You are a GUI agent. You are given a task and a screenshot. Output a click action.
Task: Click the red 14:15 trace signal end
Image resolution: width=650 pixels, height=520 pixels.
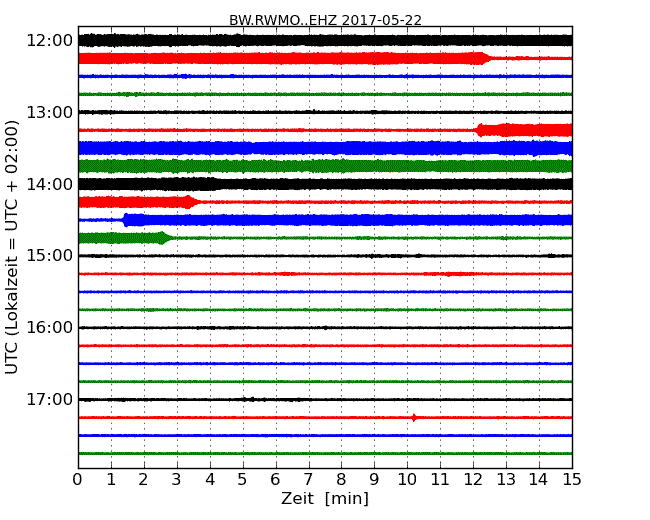(x=191, y=202)
